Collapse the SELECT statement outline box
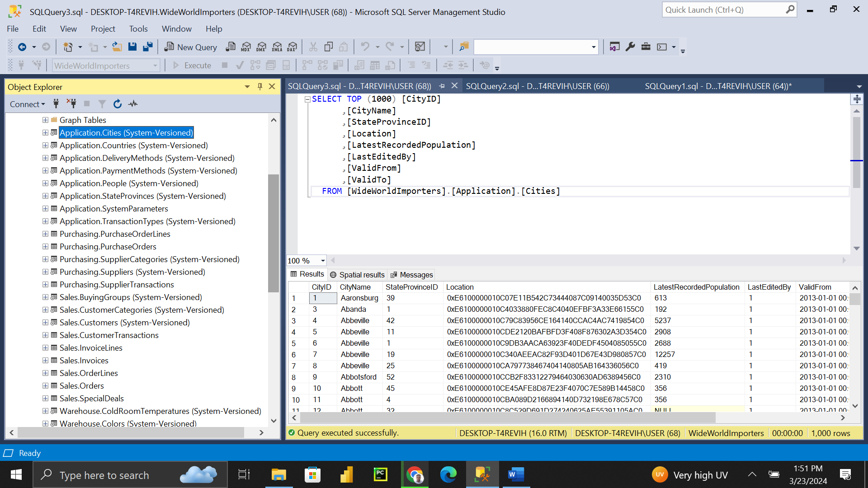Viewport: 868px width, 488px height. pyautogui.click(x=307, y=99)
